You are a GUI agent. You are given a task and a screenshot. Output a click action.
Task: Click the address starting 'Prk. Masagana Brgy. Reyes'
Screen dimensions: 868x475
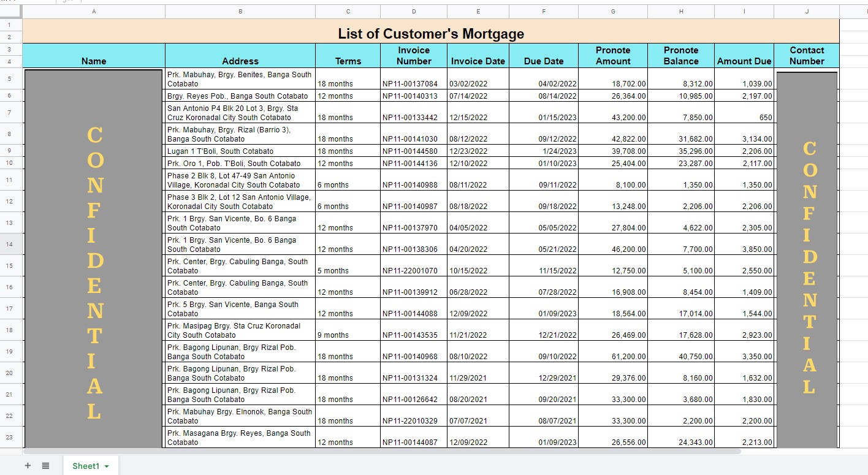(x=240, y=437)
